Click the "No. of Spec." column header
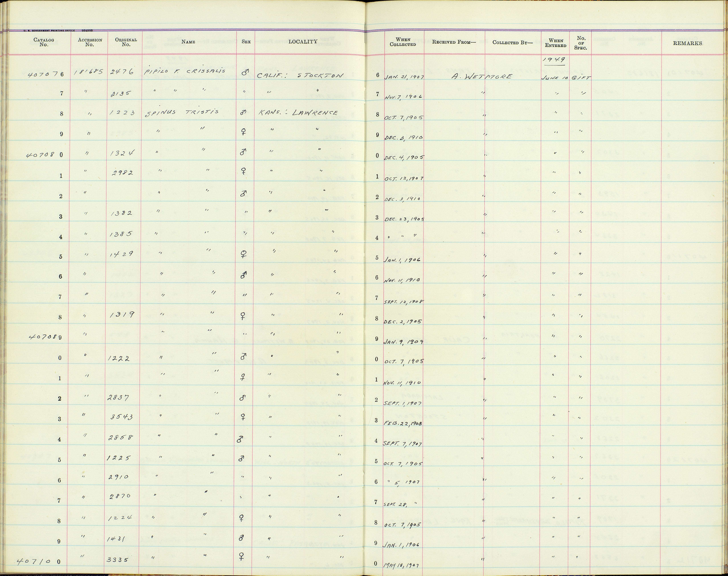 click(581, 43)
